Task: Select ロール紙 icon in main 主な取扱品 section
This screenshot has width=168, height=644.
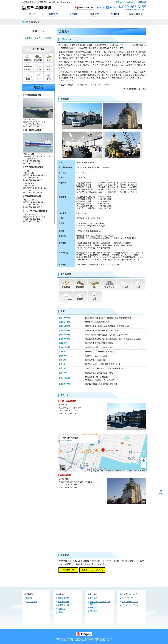Action: pos(124,284)
